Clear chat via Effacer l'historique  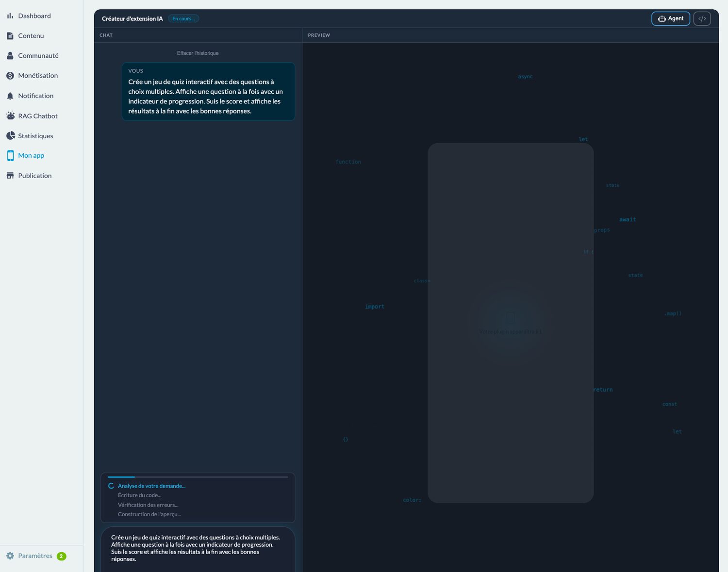tap(198, 53)
